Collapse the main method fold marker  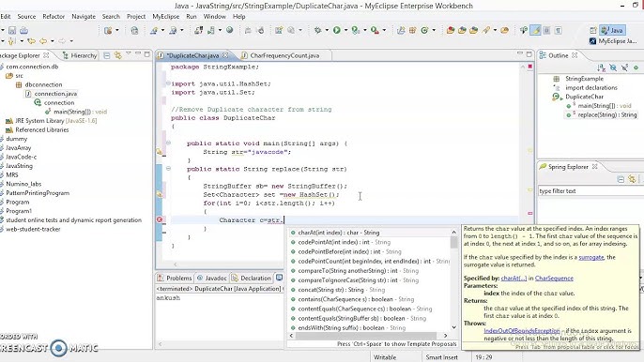tap(168, 143)
